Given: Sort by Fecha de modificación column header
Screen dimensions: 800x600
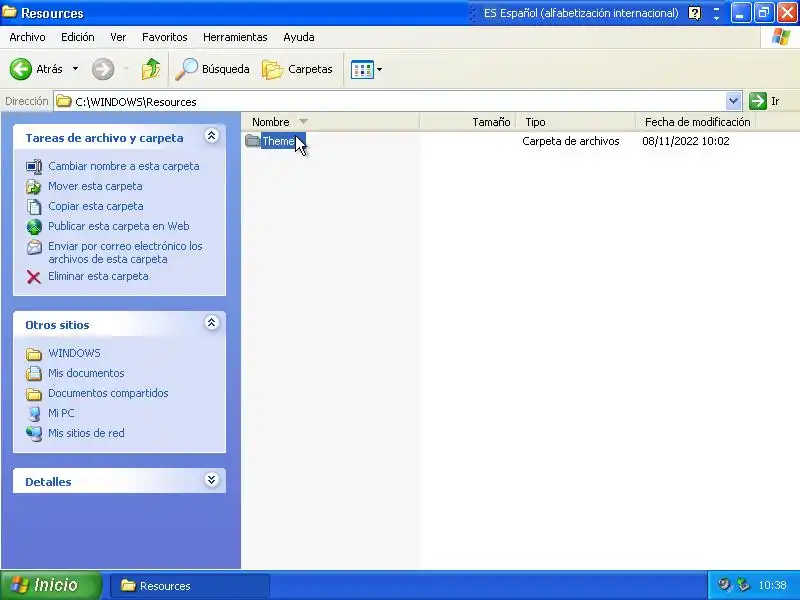Looking at the screenshot, I should tap(696, 122).
